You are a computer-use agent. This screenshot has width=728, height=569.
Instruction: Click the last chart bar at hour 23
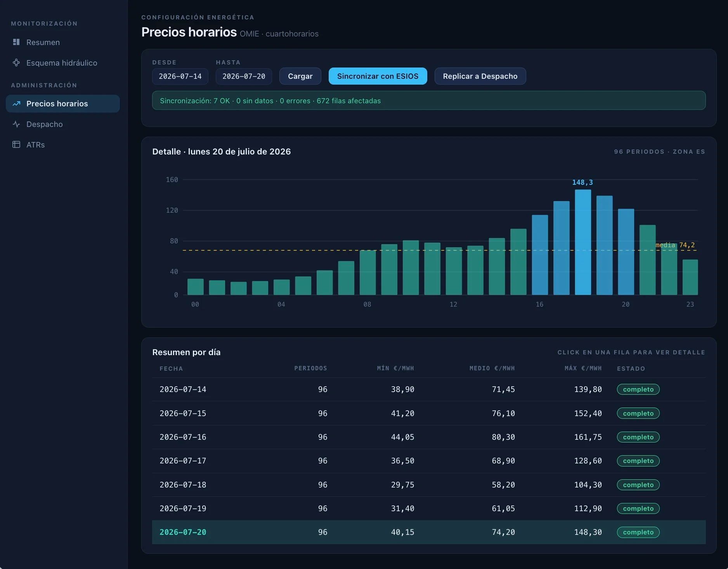pyautogui.click(x=690, y=277)
